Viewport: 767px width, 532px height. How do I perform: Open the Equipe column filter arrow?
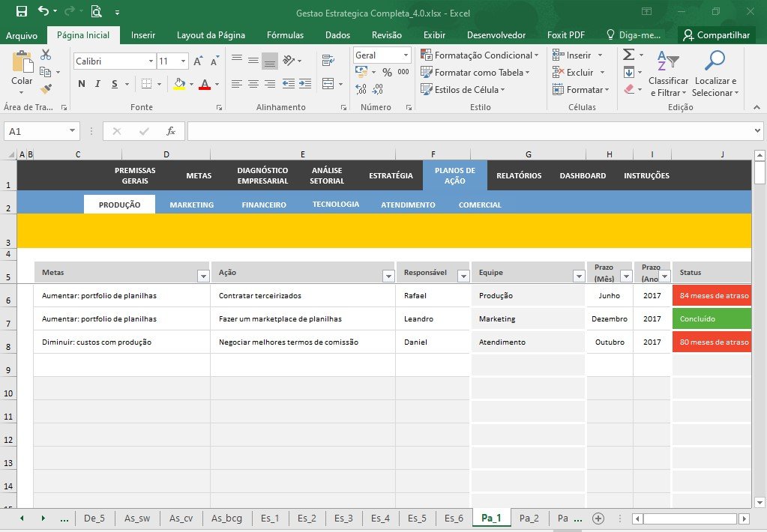click(x=579, y=276)
